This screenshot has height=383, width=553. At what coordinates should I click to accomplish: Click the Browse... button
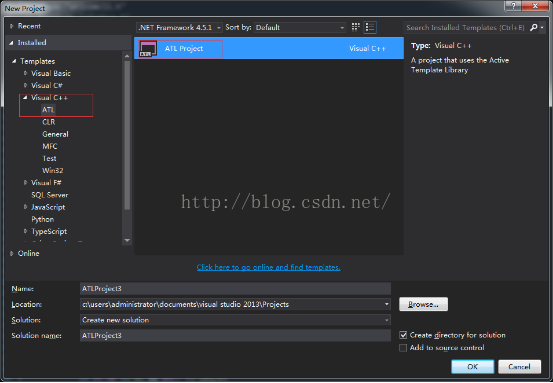click(x=424, y=304)
